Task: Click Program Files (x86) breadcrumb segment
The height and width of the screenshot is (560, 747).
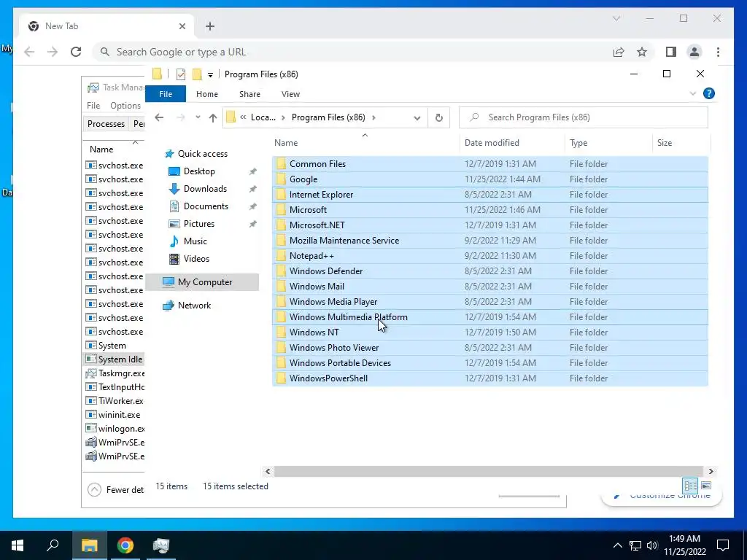Action: [x=328, y=117]
